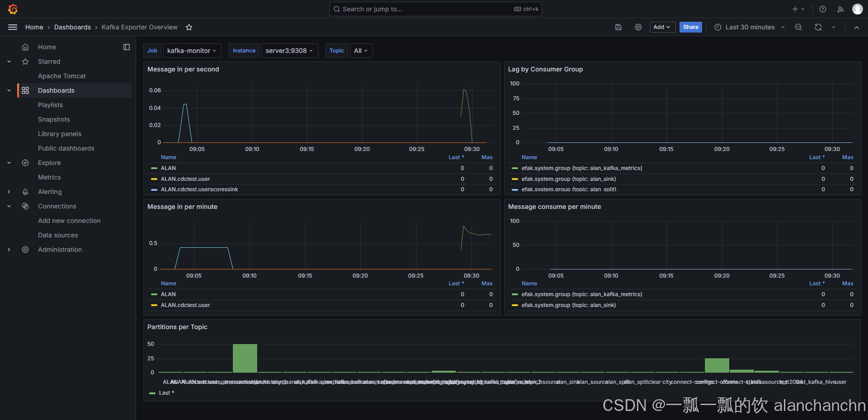
Task: Click the Starred star icon in sidebar
Action: (25, 61)
